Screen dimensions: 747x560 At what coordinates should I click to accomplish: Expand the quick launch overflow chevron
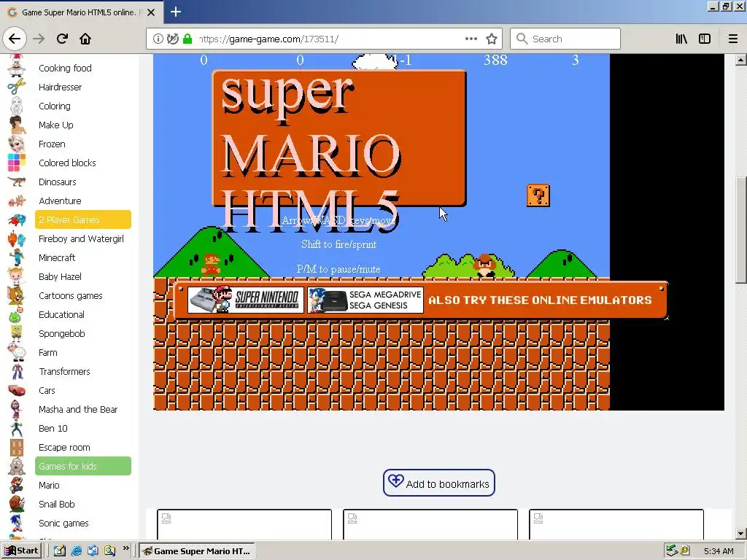pos(125,548)
